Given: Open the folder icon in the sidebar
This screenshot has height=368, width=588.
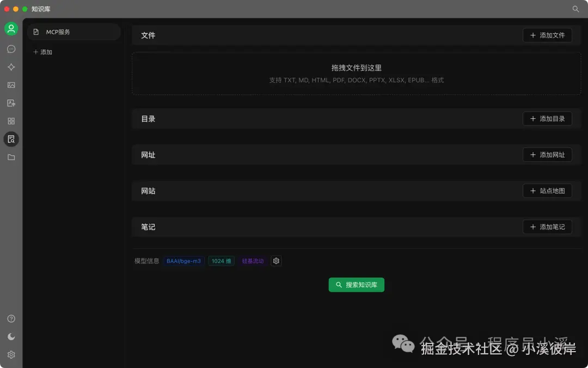Looking at the screenshot, I should (x=11, y=157).
